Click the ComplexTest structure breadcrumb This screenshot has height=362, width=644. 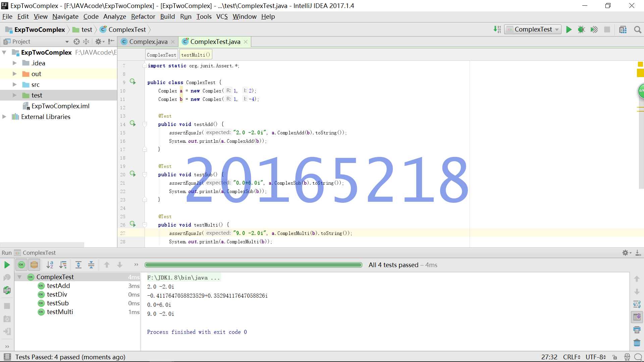(161, 55)
